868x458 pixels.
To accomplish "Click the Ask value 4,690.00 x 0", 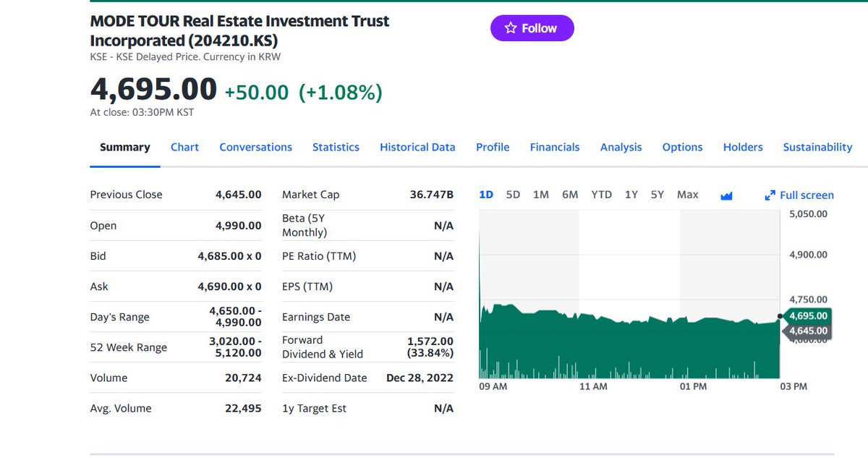I will tap(229, 287).
